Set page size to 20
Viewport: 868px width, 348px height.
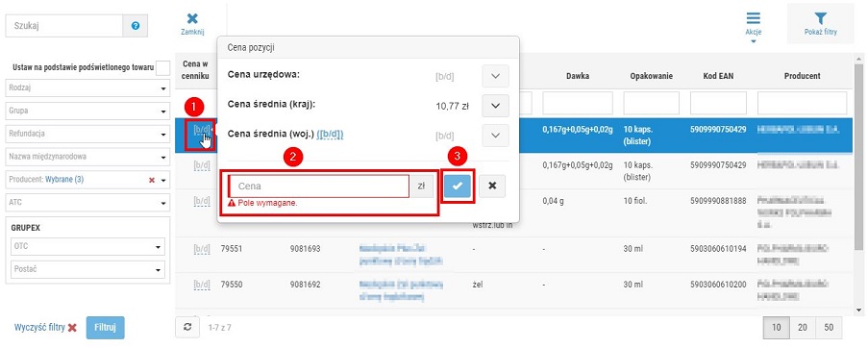point(802,328)
